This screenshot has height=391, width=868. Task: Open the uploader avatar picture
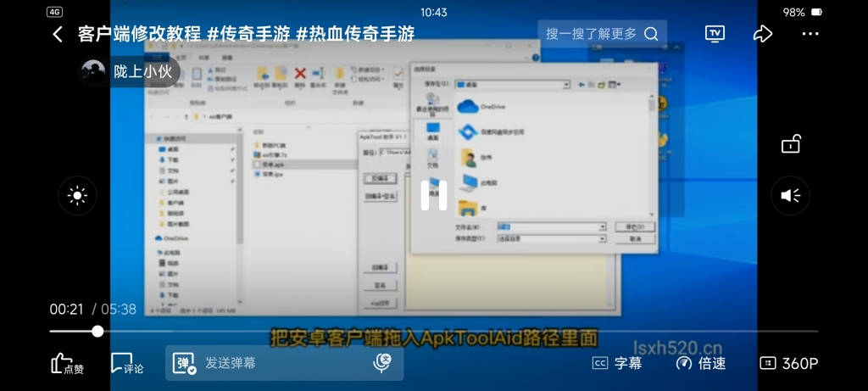(93, 71)
